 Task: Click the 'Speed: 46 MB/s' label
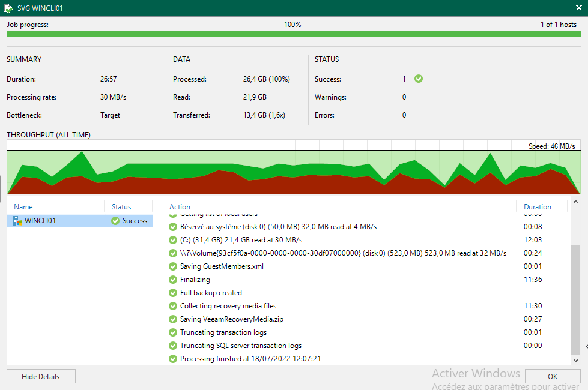pos(551,146)
